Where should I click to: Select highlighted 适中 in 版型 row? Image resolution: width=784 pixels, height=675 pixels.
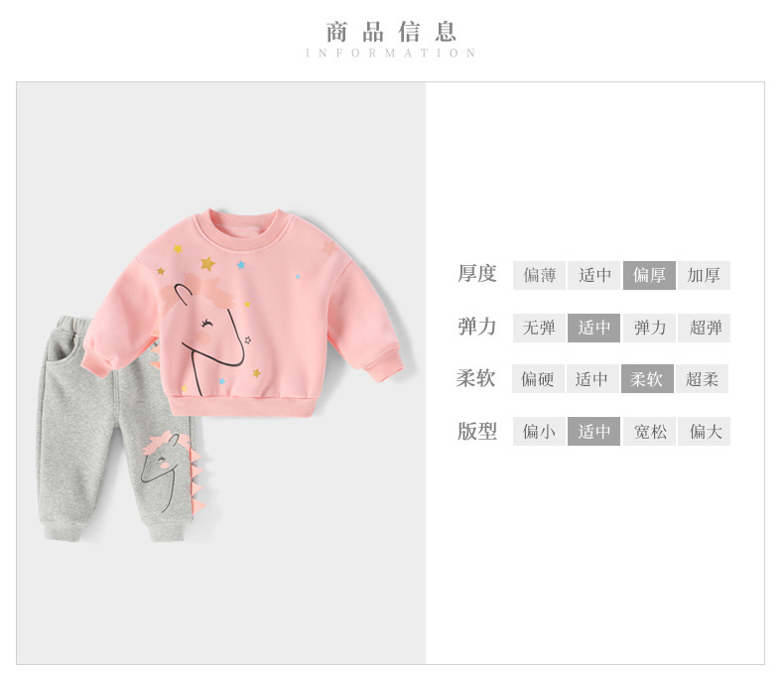tap(593, 431)
